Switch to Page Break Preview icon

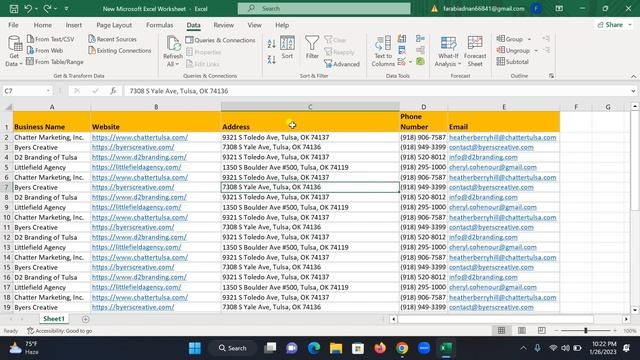542,330
